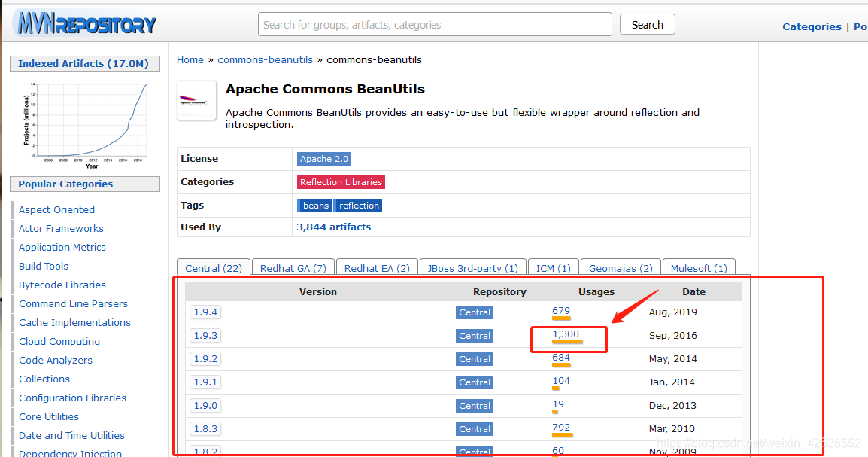868x457 pixels.
Task: Click the Central badge in the 1.9.3 row
Action: tap(475, 336)
